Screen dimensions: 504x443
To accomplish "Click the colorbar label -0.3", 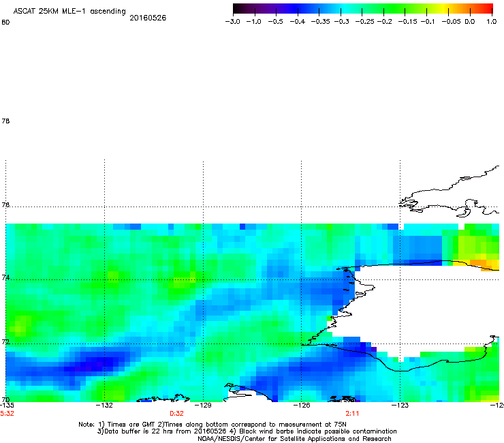I will tap(342, 22).
